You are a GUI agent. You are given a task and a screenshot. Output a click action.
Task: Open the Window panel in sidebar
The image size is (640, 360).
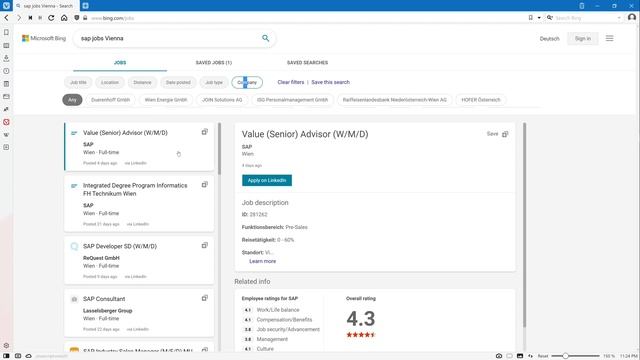pos(6,96)
